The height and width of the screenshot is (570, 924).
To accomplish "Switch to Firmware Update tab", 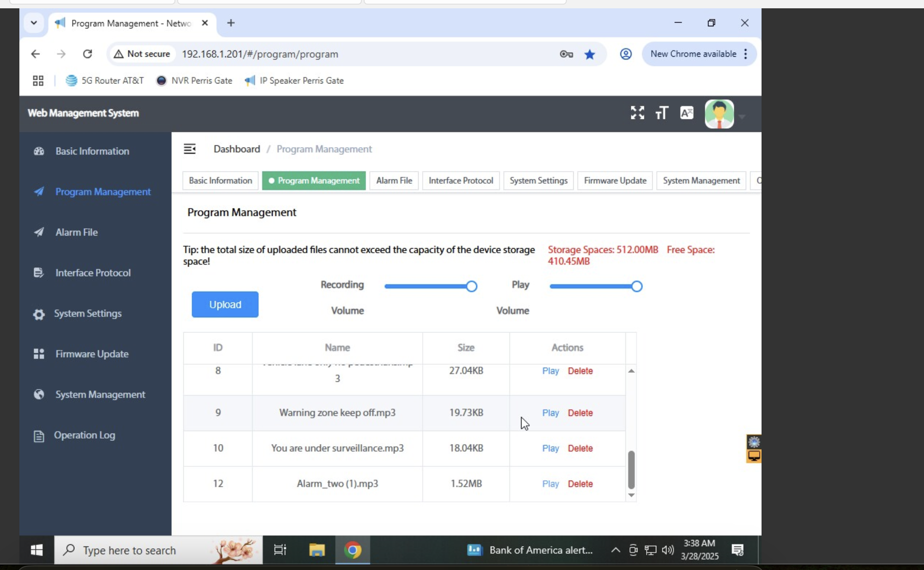I will (615, 180).
